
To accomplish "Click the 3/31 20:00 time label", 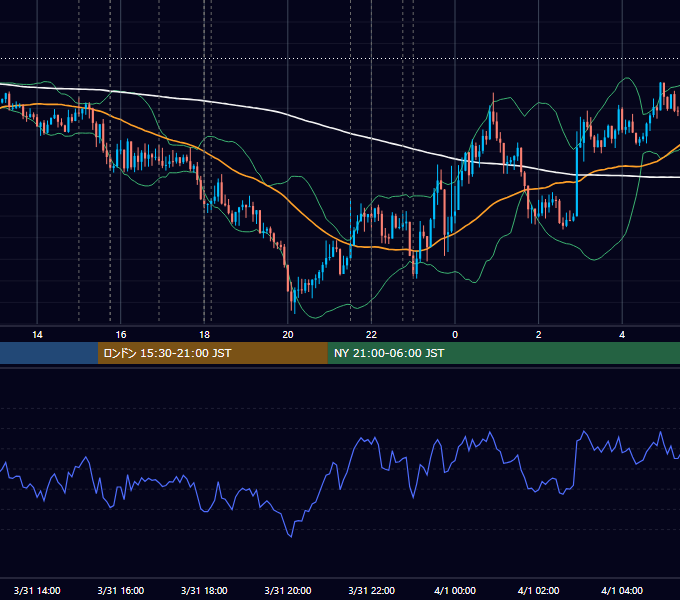I will (288, 590).
